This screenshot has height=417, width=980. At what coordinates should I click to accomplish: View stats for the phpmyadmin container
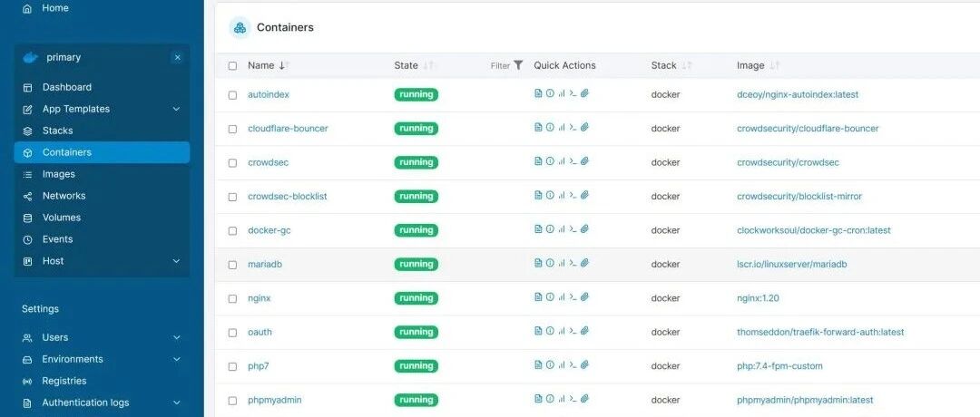pos(562,398)
